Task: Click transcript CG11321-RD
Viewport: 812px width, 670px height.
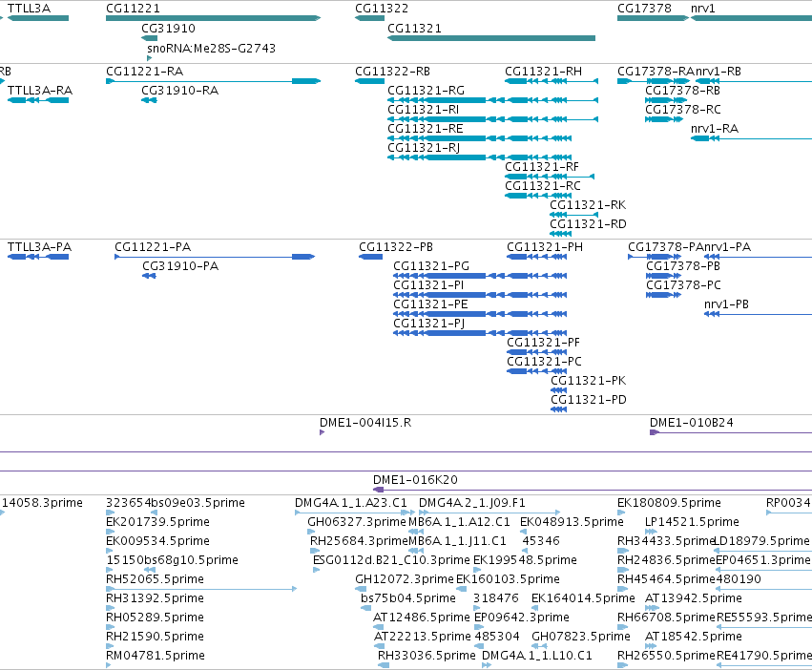Action: pyautogui.click(x=589, y=224)
